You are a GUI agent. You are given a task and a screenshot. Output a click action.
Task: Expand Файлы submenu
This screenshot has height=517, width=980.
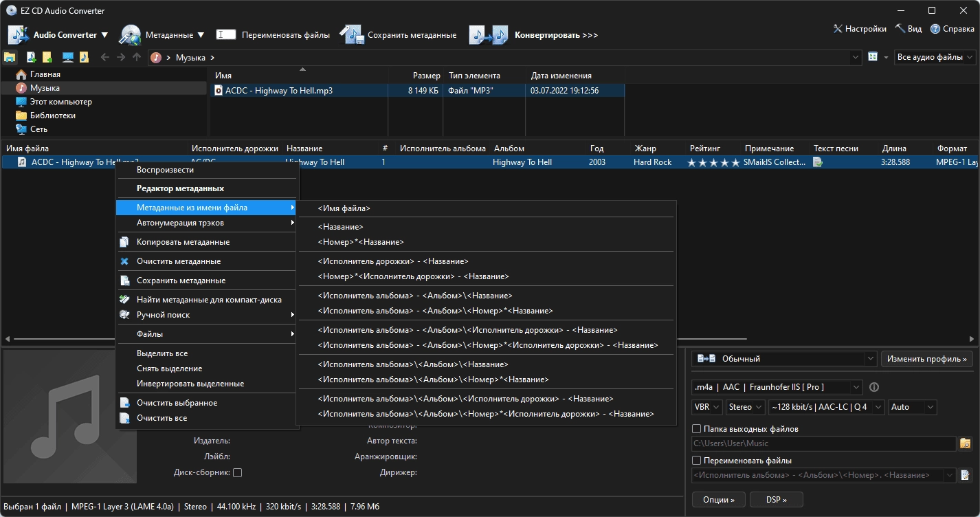pyautogui.click(x=207, y=334)
